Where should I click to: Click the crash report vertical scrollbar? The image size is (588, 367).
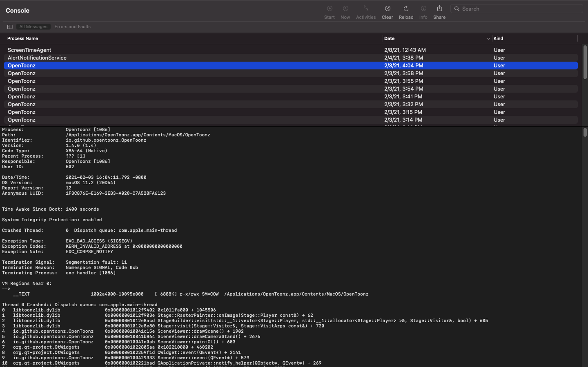tap(585, 132)
